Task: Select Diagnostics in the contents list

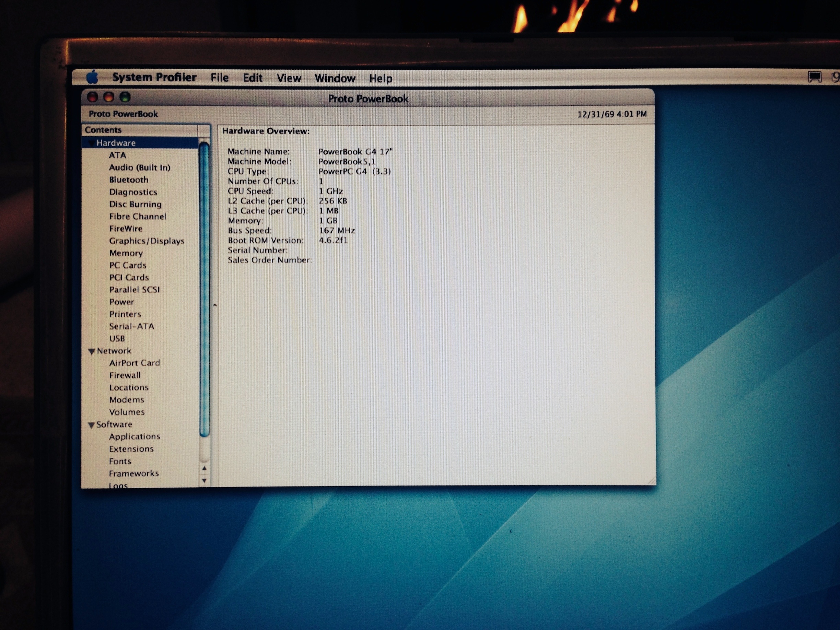Action: coord(133,192)
